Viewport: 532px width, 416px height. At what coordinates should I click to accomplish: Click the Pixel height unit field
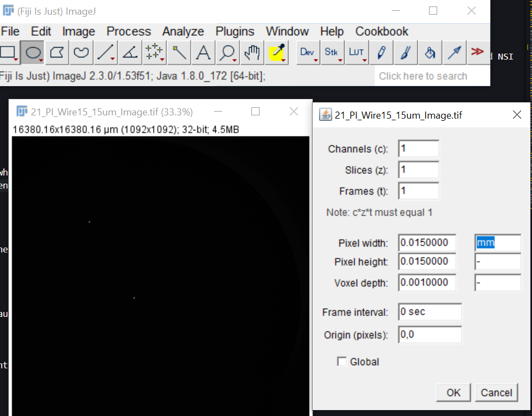[497, 262]
